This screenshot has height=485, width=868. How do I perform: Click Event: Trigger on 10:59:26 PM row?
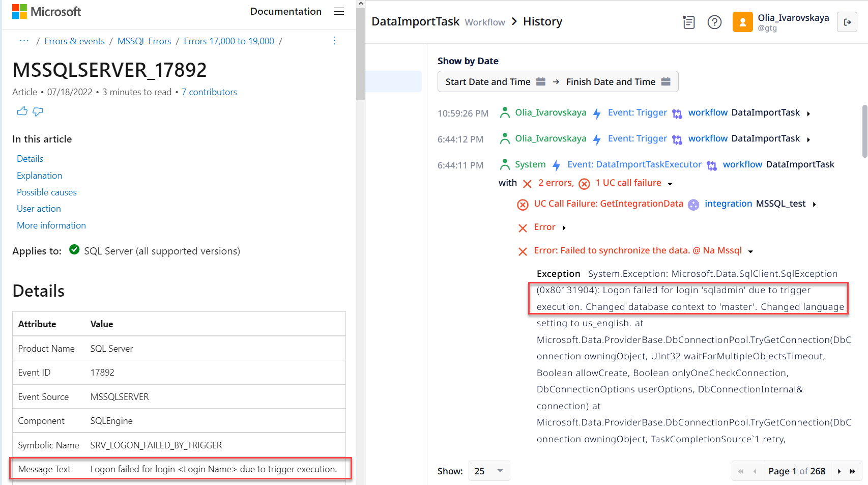[x=637, y=112]
